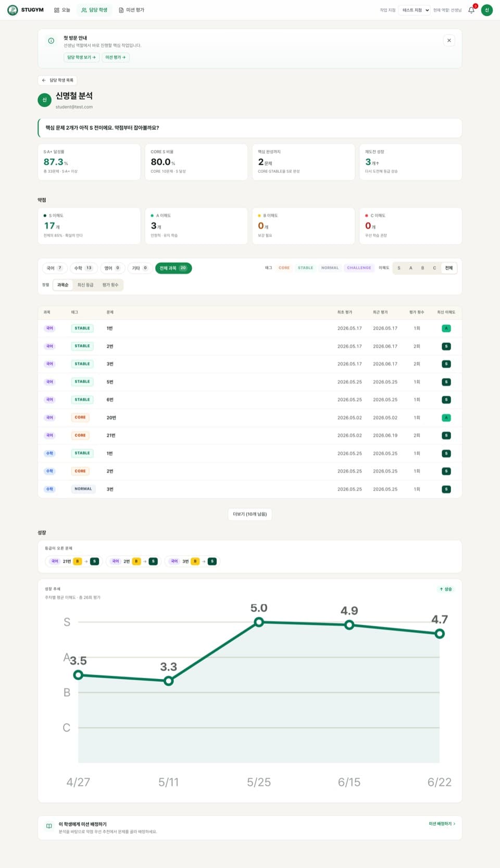The width and height of the screenshot is (500, 868).
Task: Click the 미션 평가 arrow button in banner
Action: tap(116, 57)
